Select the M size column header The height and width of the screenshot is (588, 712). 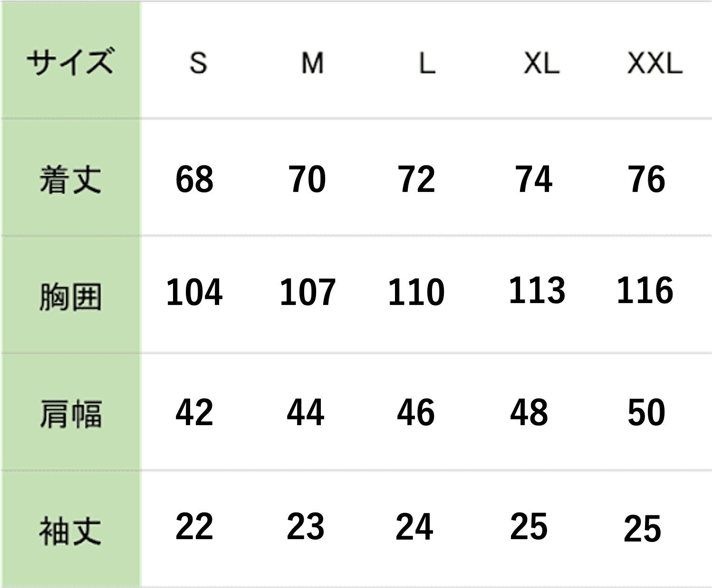312,63
